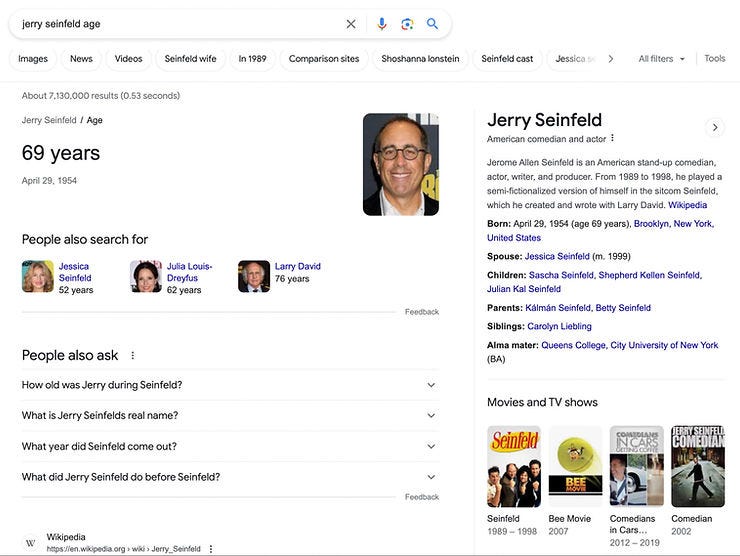Open the Comedian 2002 poster
The image size is (740, 556).
click(x=698, y=466)
